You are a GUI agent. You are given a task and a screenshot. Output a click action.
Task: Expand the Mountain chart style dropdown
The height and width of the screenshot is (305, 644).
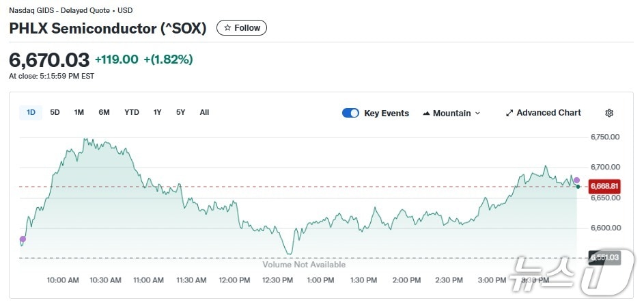click(452, 114)
